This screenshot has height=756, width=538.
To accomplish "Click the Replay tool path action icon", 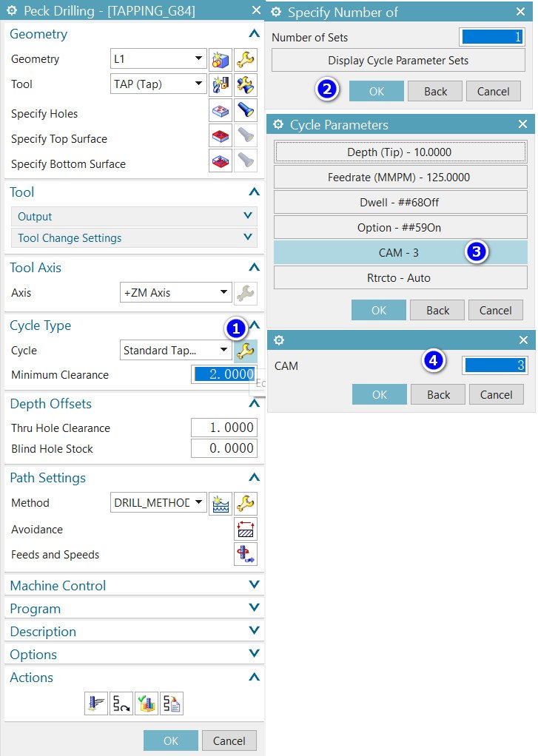I will pos(121,703).
